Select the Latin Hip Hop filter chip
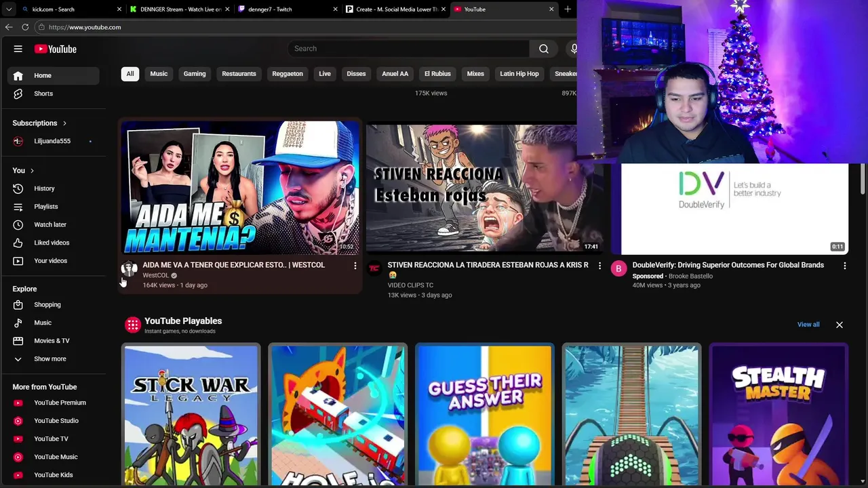This screenshot has height=488, width=868. click(519, 74)
